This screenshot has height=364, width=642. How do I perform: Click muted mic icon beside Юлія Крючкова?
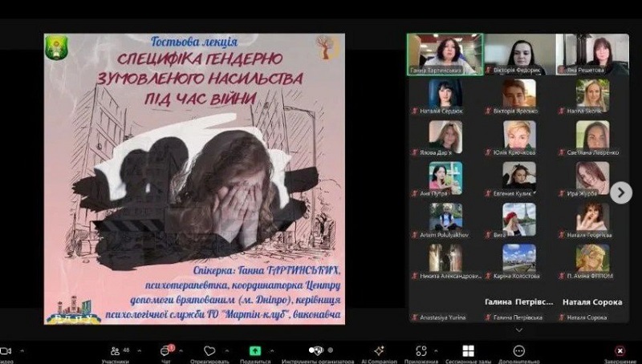[489, 152]
